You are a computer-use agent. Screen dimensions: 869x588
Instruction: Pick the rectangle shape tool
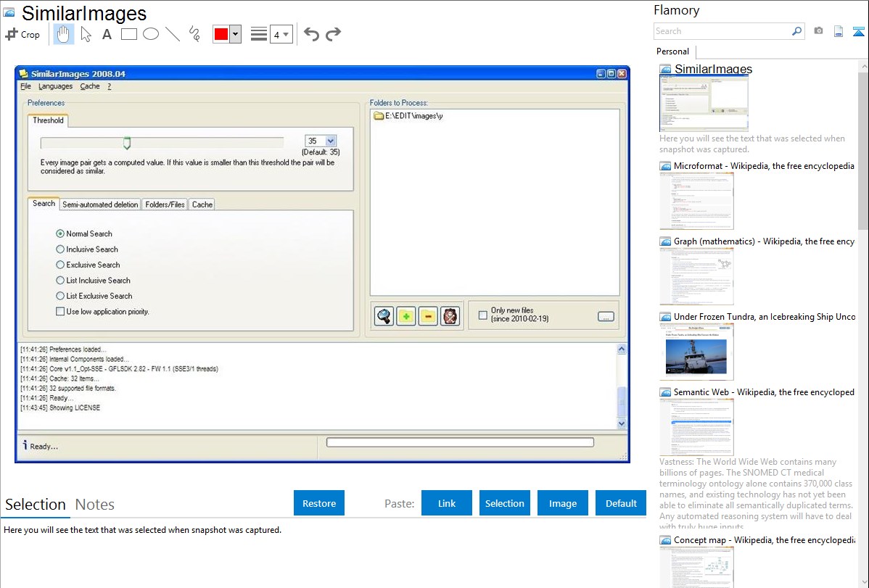coord(129,34)
